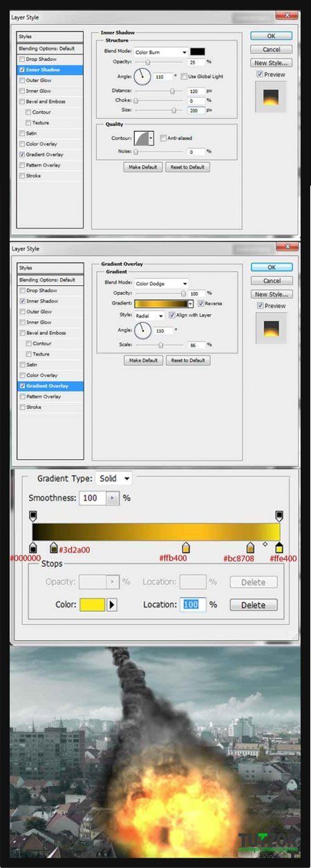This screenshot has height=868, width=311.
Task: Open the Smoothness value arrow popup
Action: 112,498
